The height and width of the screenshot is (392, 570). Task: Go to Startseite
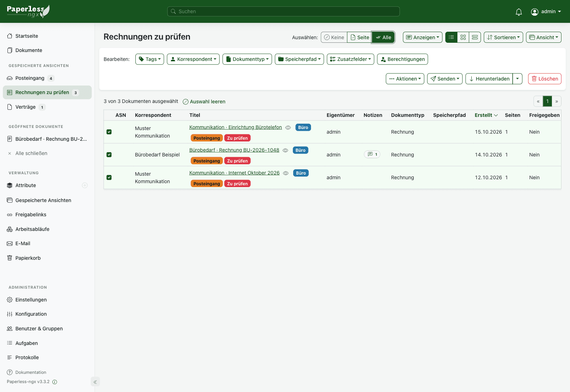(22, 36)
